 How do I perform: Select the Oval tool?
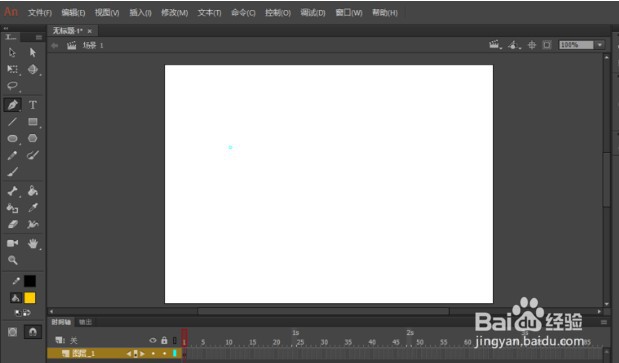click(x=12, y=138)
